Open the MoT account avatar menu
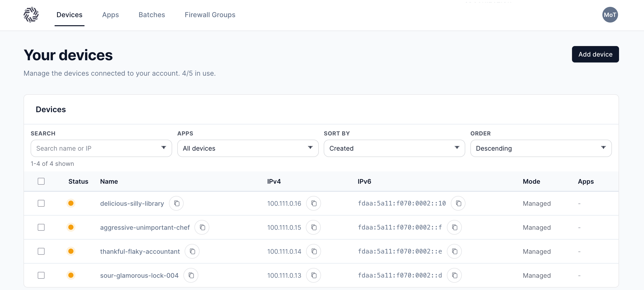 [610, 15]
